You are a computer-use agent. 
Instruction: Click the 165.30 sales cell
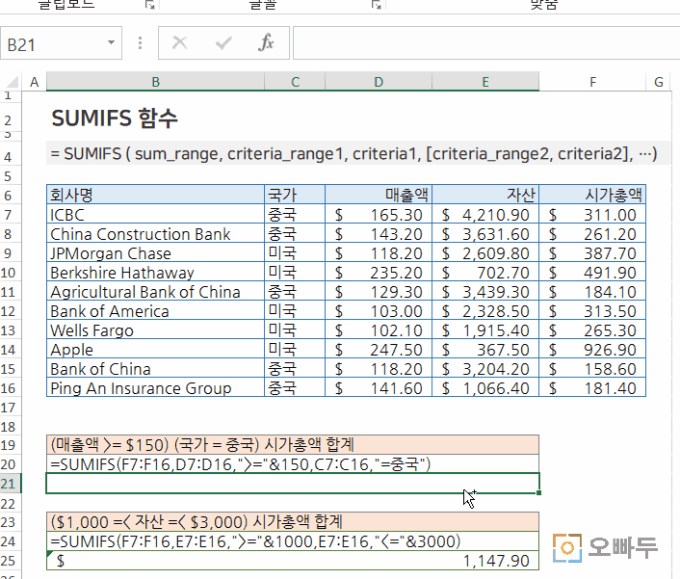tap(379, 215)
